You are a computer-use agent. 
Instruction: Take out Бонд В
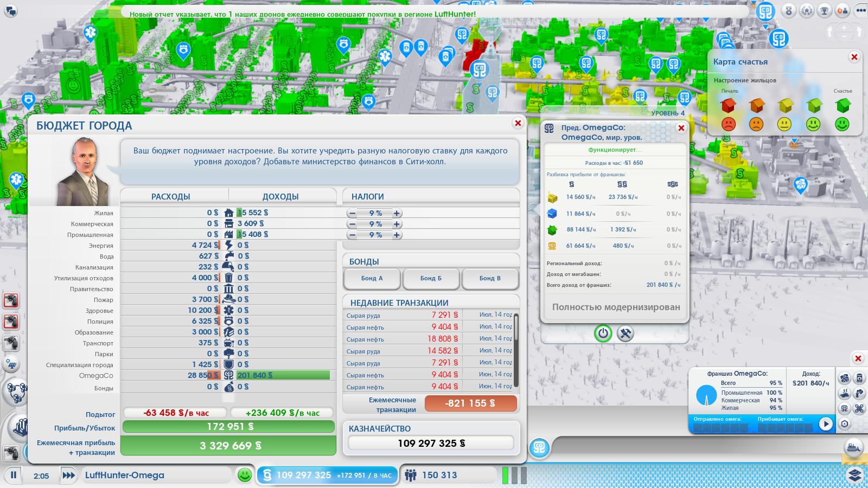(490, 278)
